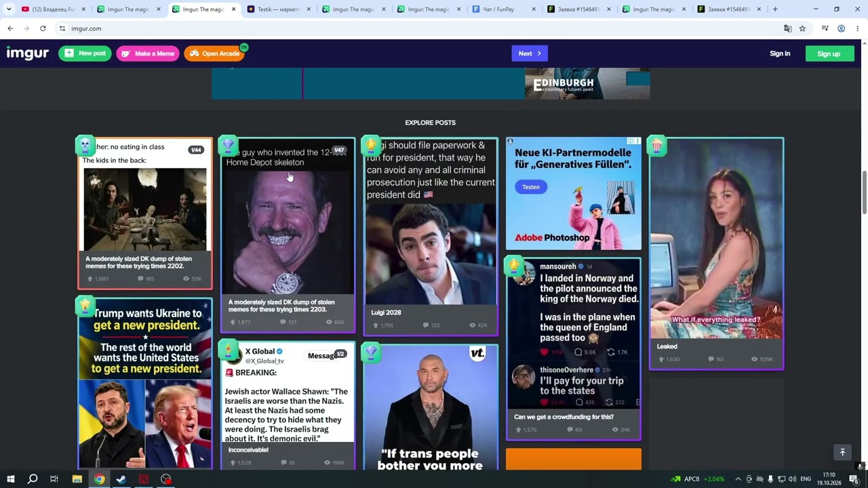Click the page vertical scrollbar thumb
Screen dimensions: 868x488
pyautogui.click(x=864, y=193)
